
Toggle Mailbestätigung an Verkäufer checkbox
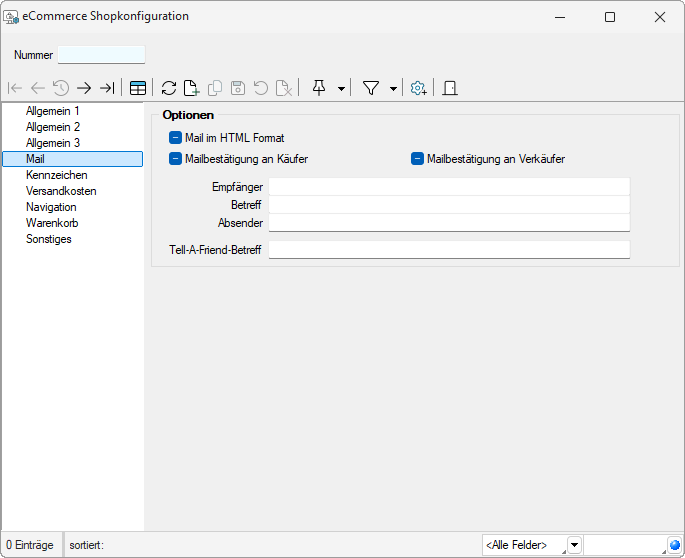coord(418,159)
